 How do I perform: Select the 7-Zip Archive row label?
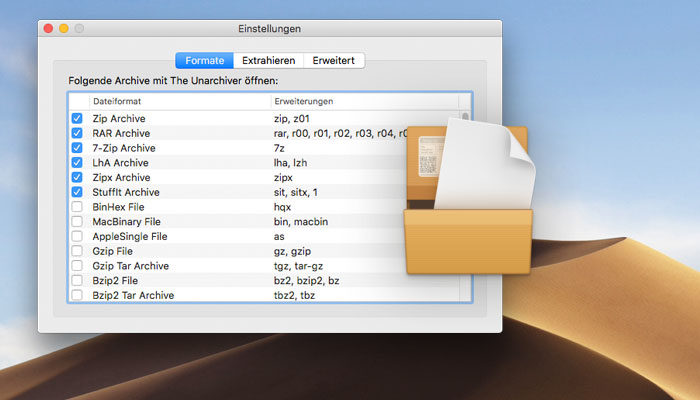[x=124, y=148]
